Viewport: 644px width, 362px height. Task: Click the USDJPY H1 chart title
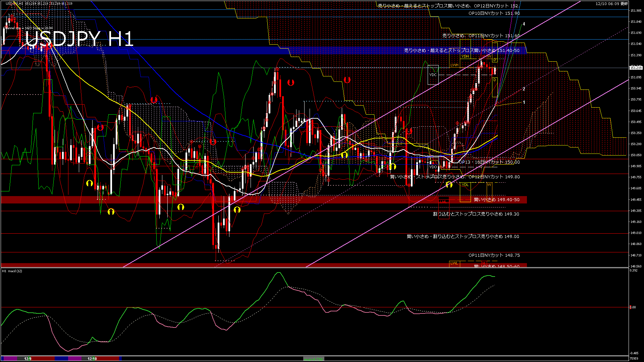click(x=79, y=39)
